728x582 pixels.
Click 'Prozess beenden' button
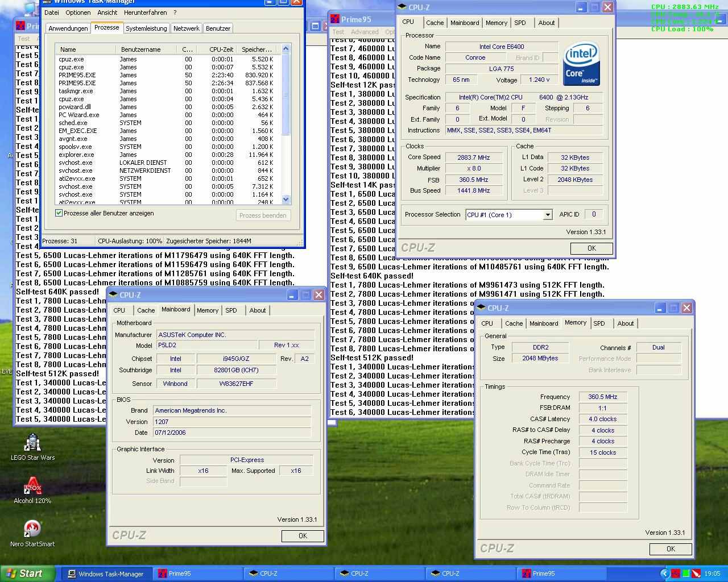[x=263, y=215]
